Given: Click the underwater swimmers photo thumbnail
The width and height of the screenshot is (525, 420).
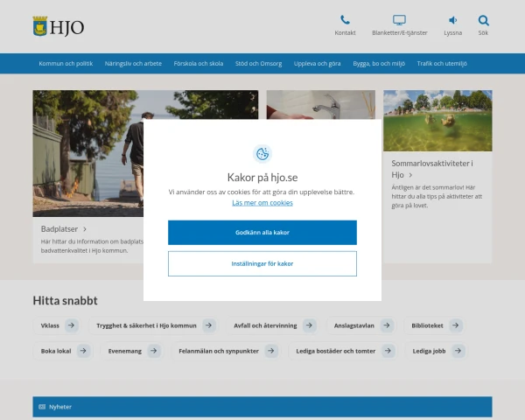Looking at the screenshot, I should [x=437, y=121].
